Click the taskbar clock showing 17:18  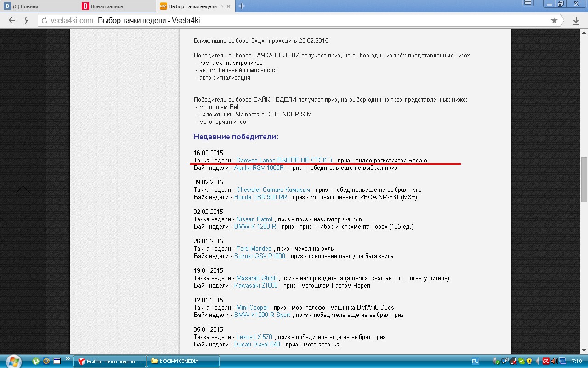pos(576,361)
